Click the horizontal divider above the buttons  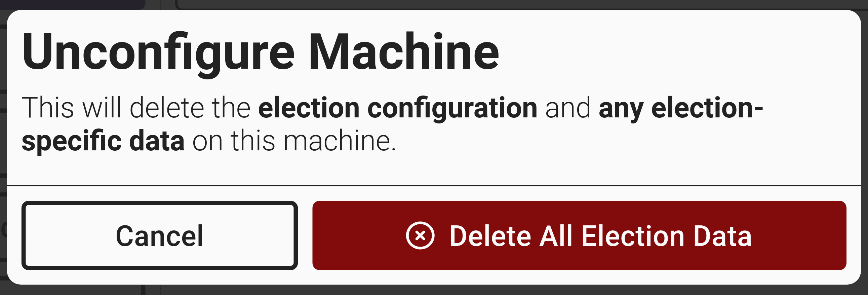[x=434, y=185]
